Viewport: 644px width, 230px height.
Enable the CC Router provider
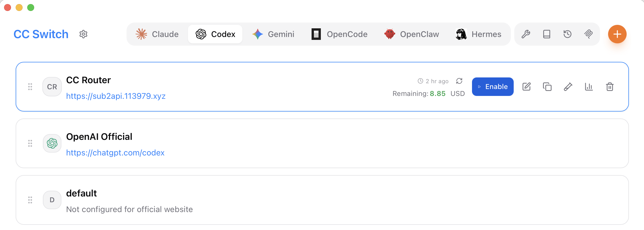click(x=493, y=87)
